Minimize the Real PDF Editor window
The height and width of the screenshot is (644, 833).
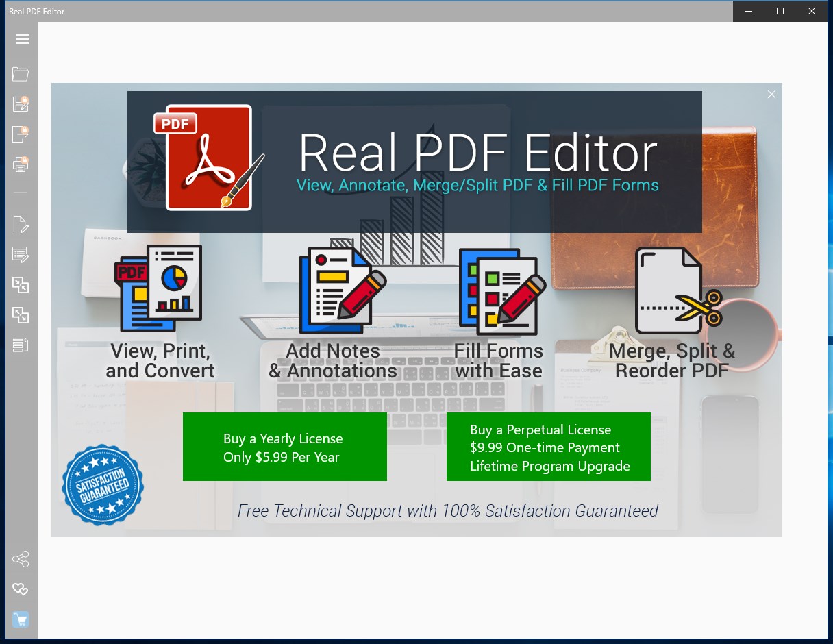tap(748, 11)
